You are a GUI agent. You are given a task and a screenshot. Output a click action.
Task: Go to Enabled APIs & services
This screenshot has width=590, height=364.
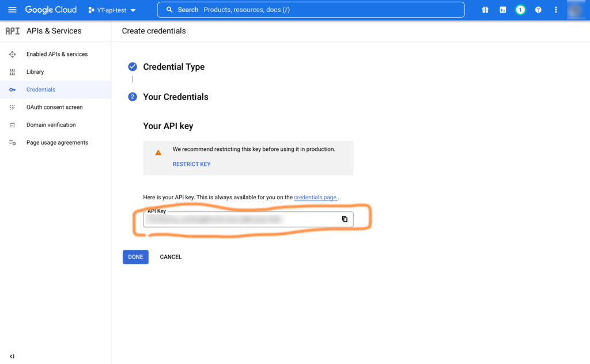click(57, 54)
